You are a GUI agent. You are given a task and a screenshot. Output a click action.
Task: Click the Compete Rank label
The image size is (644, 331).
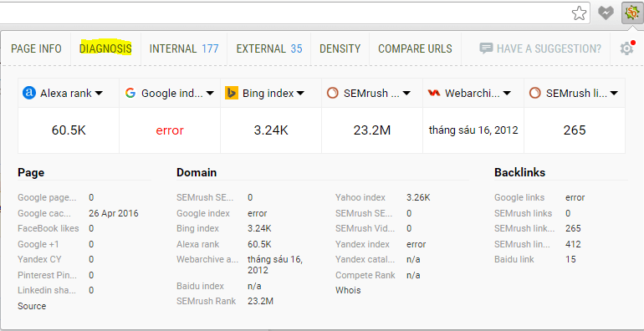365,275
